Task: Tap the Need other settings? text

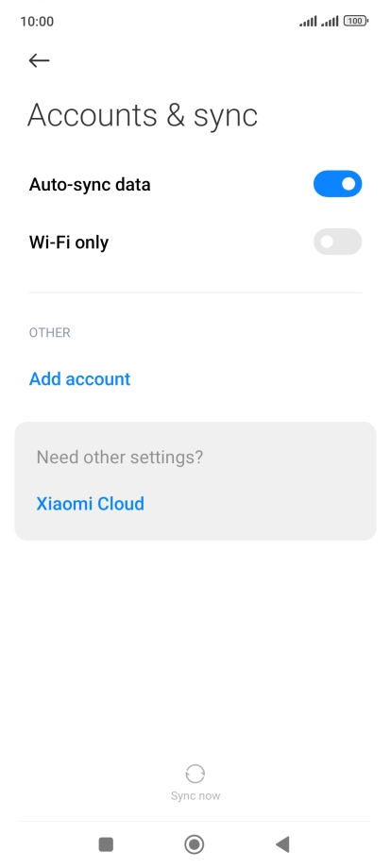Action: click(x=120, y=458)
